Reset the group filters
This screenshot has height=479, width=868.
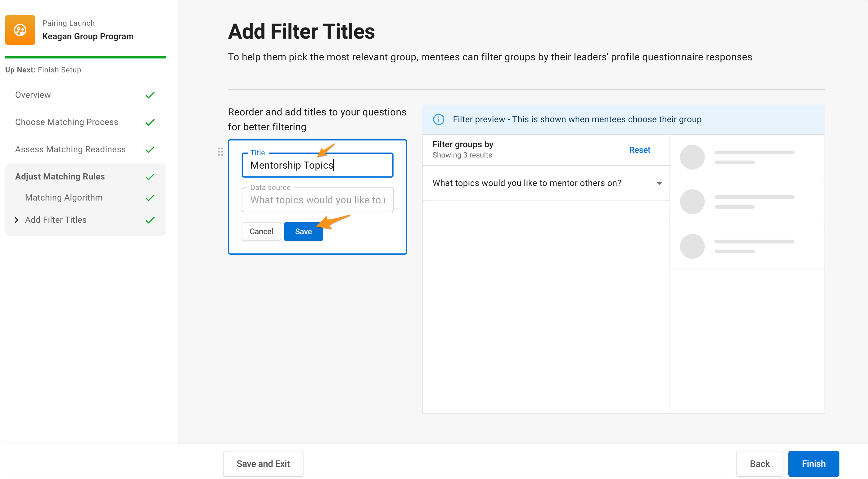639,150
